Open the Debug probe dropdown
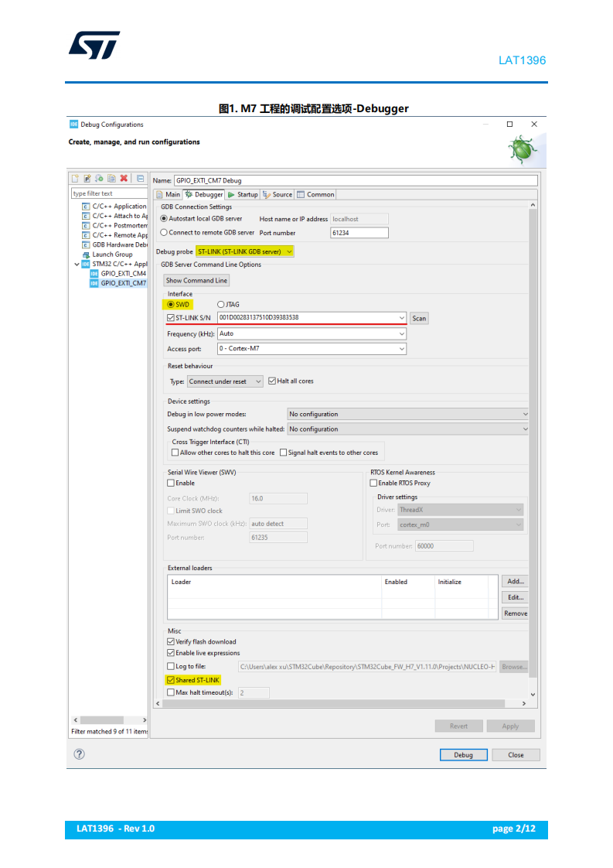The width and height of the screenshot is (613, 868). (244, 251)
